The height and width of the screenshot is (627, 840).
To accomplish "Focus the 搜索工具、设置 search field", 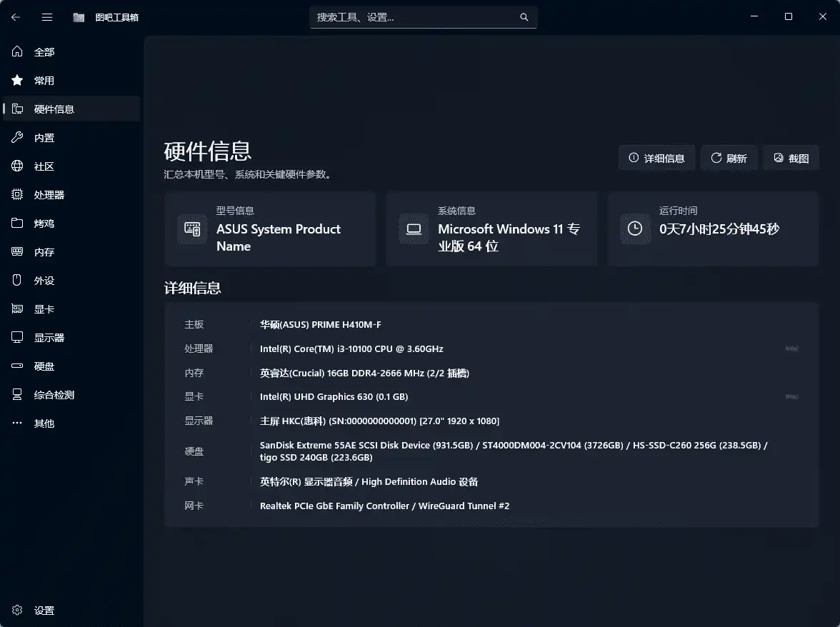I will [x=423, y=17].
